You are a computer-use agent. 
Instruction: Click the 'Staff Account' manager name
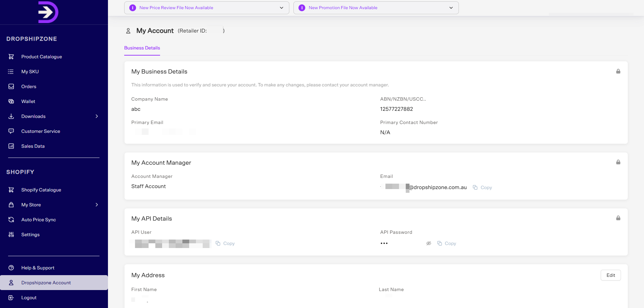(149, 186)
